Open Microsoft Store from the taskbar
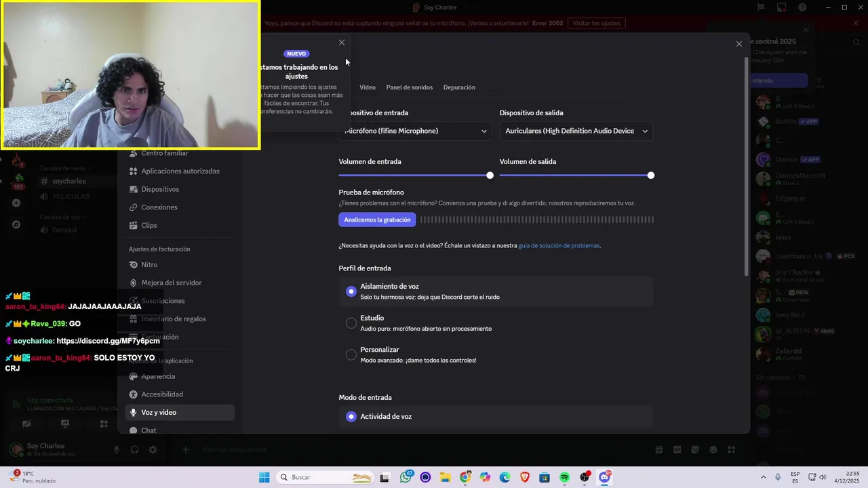The image size is (868, 488). point(545,477)
